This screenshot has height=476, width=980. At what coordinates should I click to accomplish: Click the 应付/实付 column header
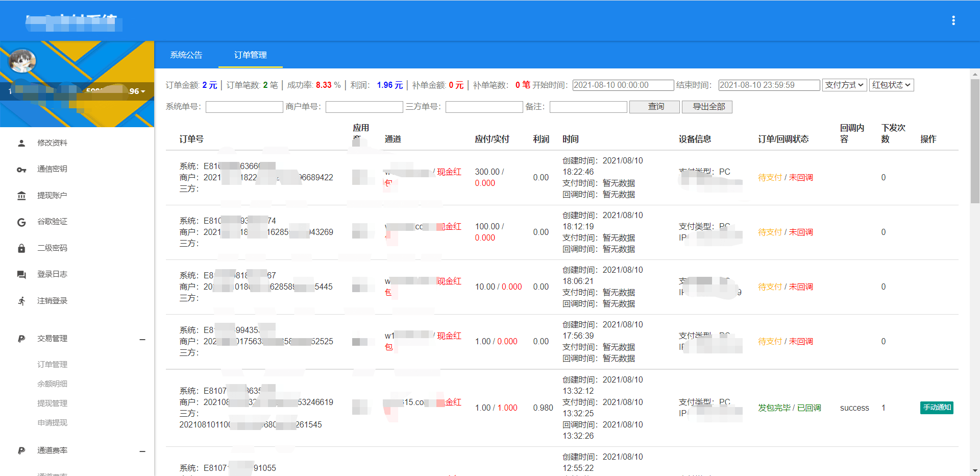coord(492,139)
